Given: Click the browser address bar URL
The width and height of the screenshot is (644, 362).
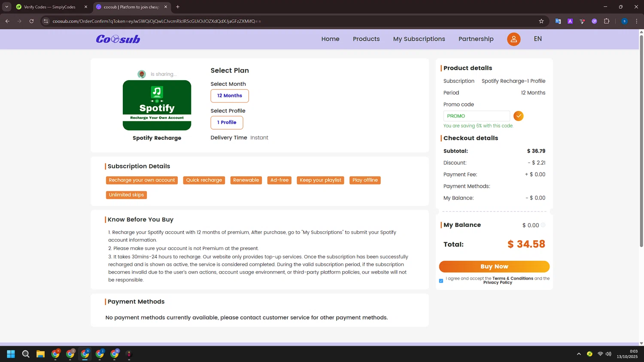Looking at the screenshot, I should click(157, 21).
